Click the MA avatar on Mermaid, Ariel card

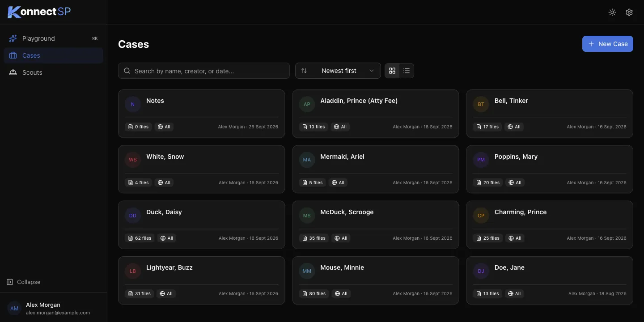coord(307,160)
